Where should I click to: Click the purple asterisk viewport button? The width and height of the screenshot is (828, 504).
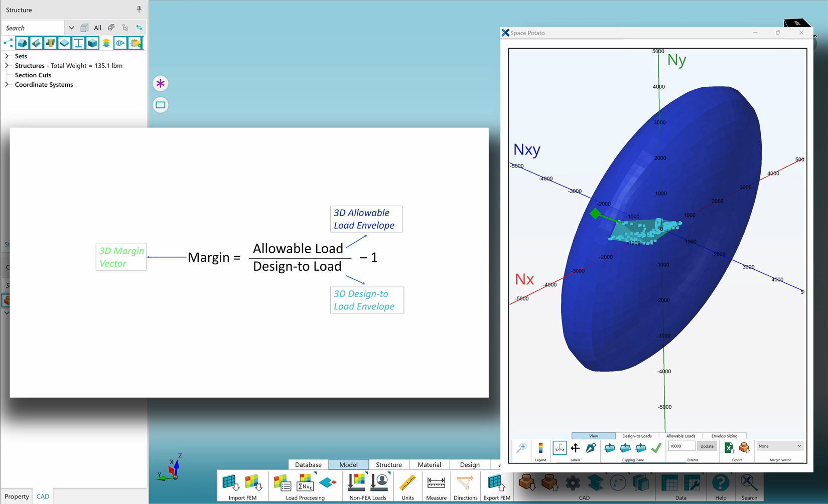161,83
